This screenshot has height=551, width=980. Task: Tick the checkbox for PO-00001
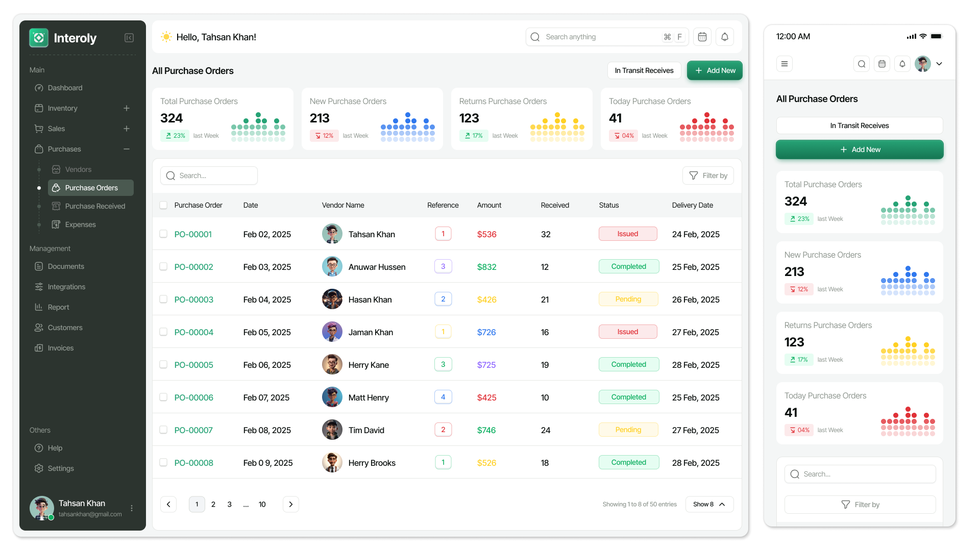click(x=163, y=234)
